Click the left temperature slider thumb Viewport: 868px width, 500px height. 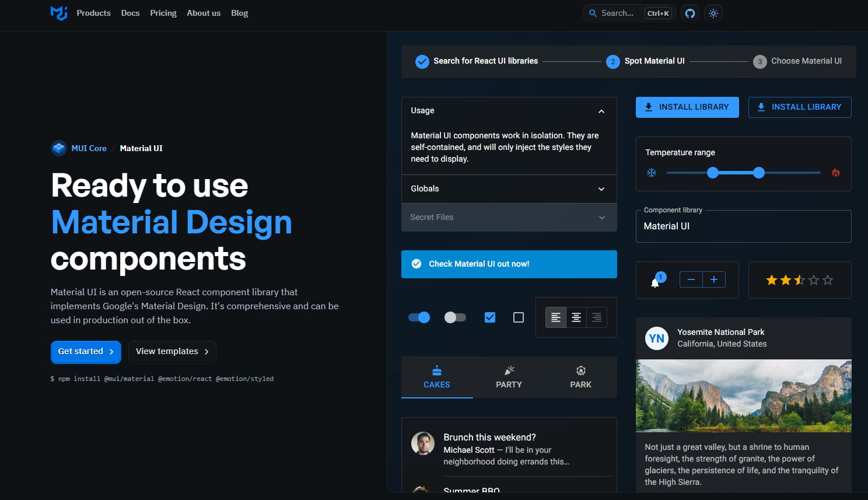[713, 173]
